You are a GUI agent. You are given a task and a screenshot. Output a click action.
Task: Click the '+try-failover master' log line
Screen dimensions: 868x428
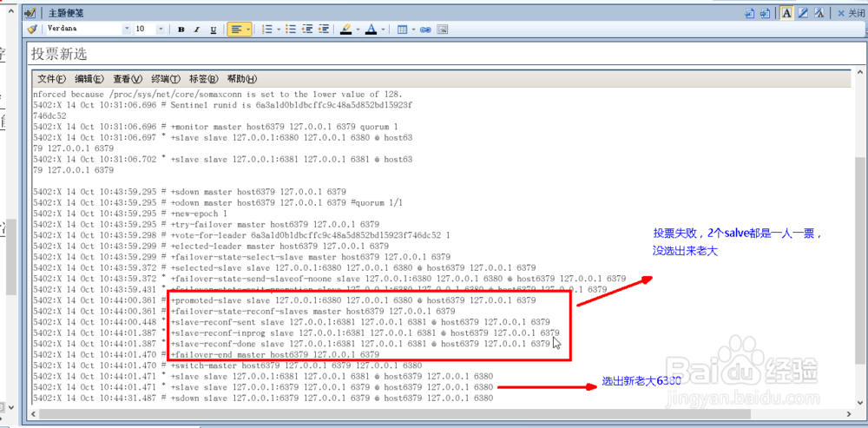(206, 224)
